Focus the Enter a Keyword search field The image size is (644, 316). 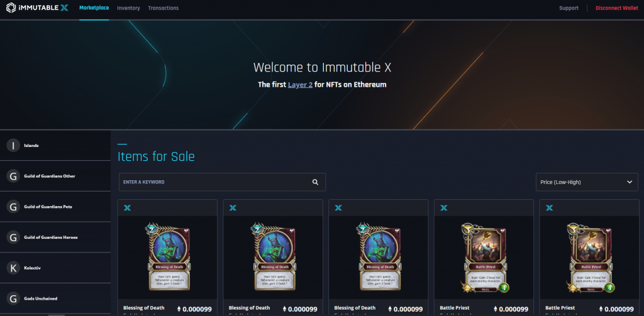click(214, 182)
